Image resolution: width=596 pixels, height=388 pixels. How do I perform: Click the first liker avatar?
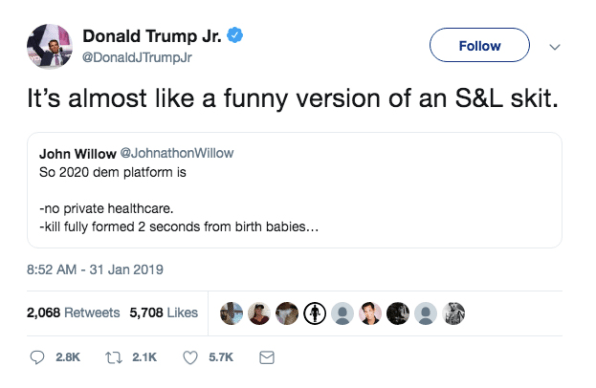click(231, 314)
